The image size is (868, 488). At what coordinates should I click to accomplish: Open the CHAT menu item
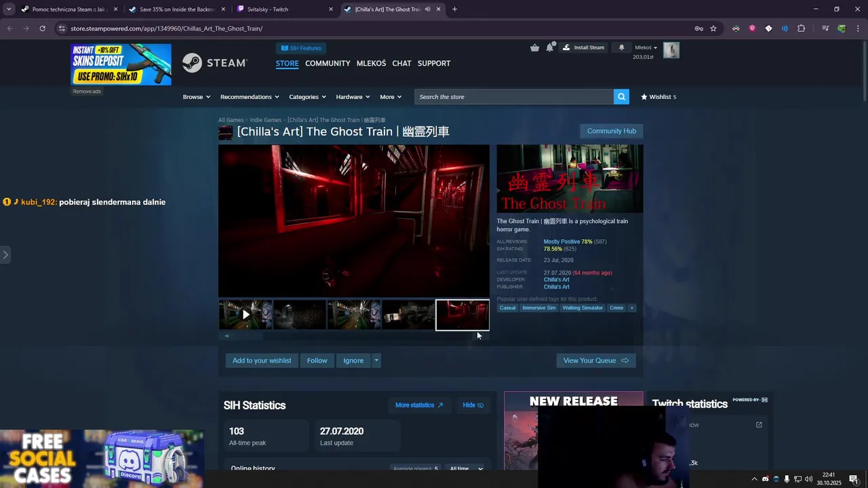click(x=401, y=63)
